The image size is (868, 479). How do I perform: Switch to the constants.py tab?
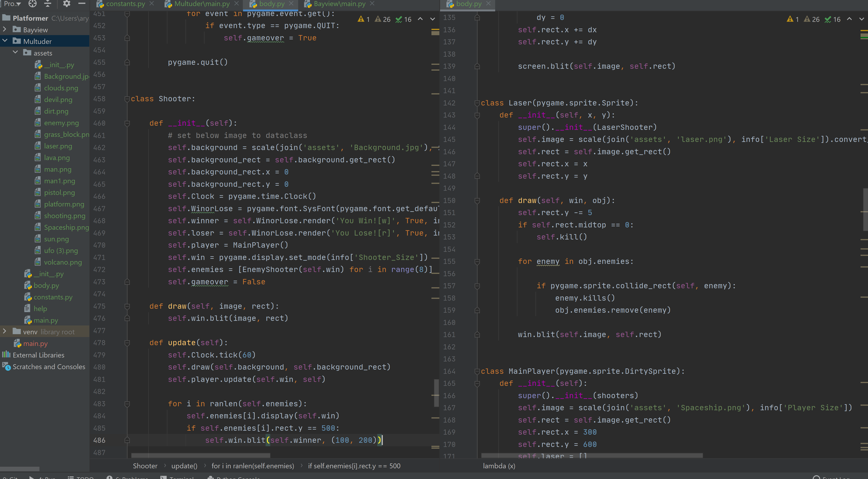[125, 4]
